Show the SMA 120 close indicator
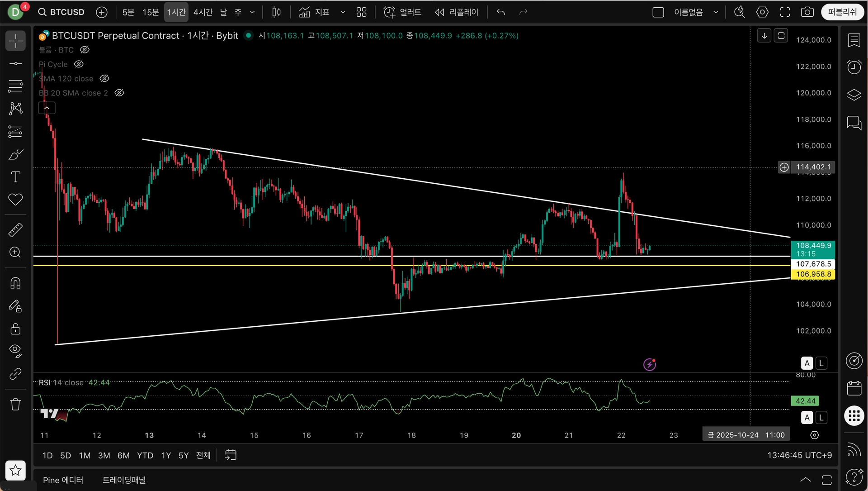This screenshot has height=491, width=868. click(104, 79)
